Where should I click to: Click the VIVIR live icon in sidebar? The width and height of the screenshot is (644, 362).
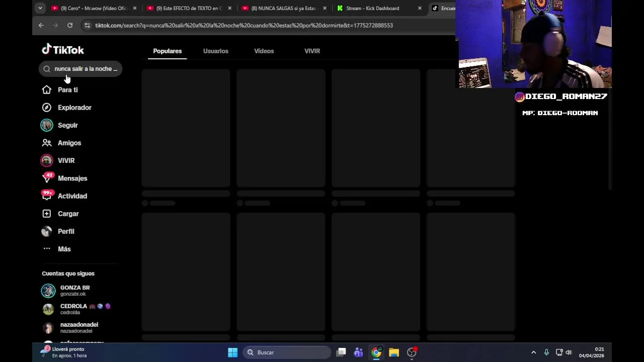47,160
